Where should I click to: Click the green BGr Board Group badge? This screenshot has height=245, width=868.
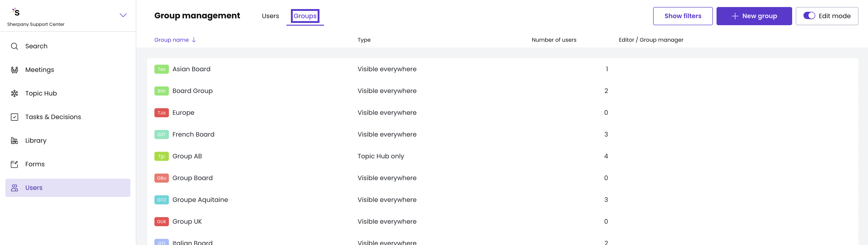point(161,91)
